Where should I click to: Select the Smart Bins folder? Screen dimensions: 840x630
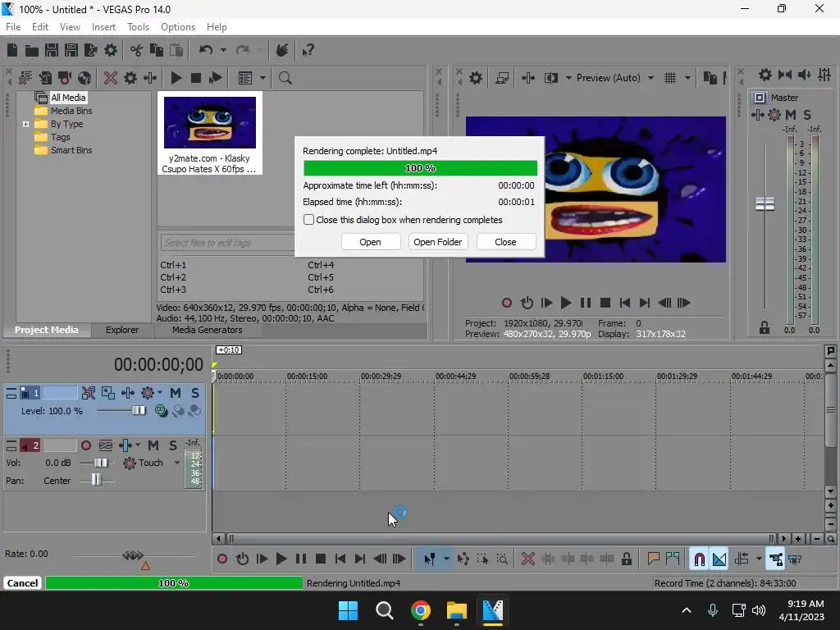[71, 151]
